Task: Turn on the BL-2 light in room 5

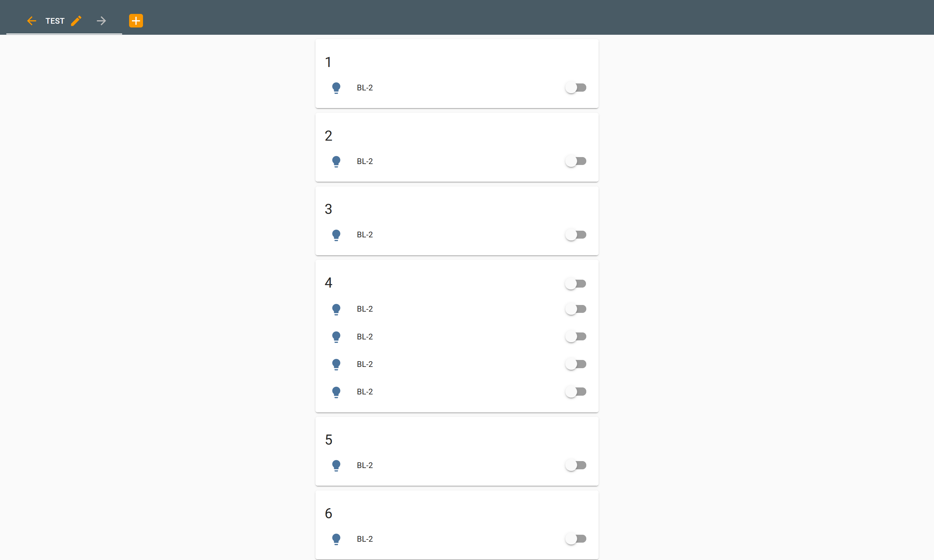Action: point(576,465)
